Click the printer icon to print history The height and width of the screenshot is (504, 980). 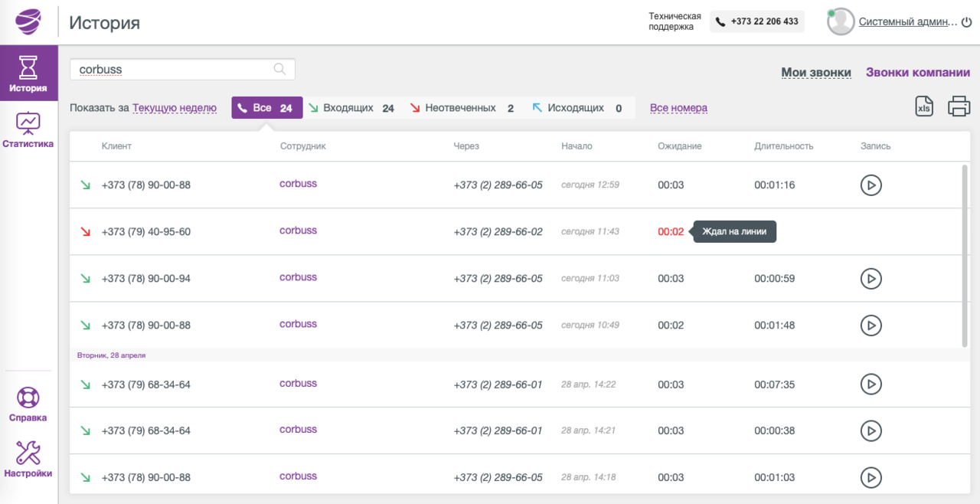pyautogui.click(x=959, y=106)
